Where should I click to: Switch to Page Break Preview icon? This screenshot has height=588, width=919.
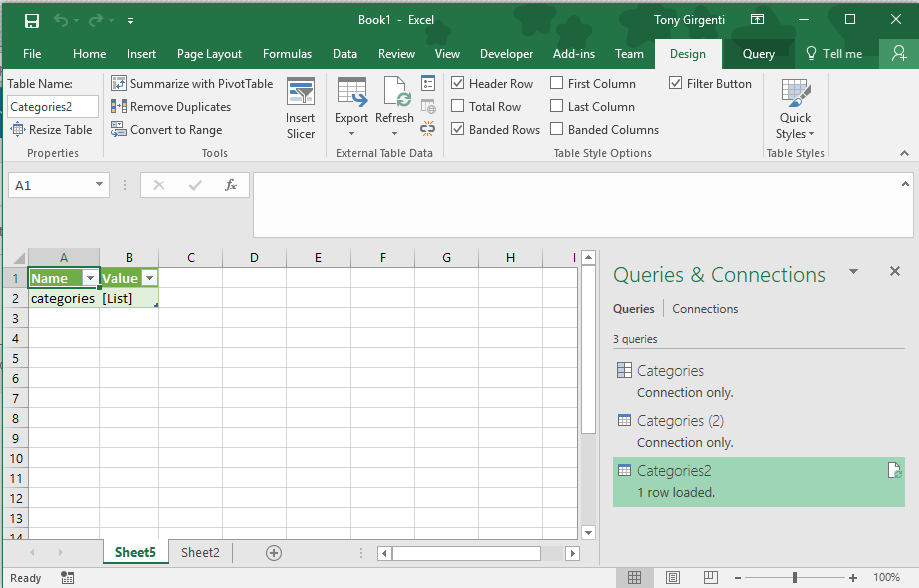[x=710, y=577]
